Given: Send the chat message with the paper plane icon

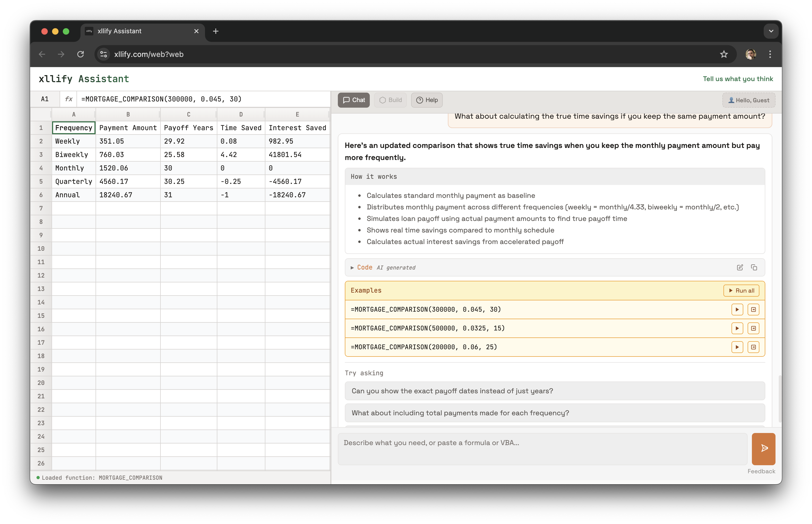Looking at the screenshot, I should [763, 449].
